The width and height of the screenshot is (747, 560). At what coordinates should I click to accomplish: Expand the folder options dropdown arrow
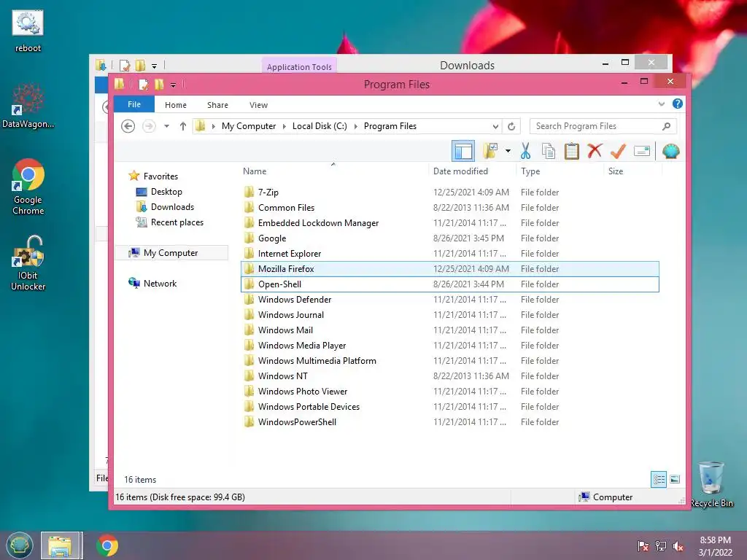click(508, 152)
